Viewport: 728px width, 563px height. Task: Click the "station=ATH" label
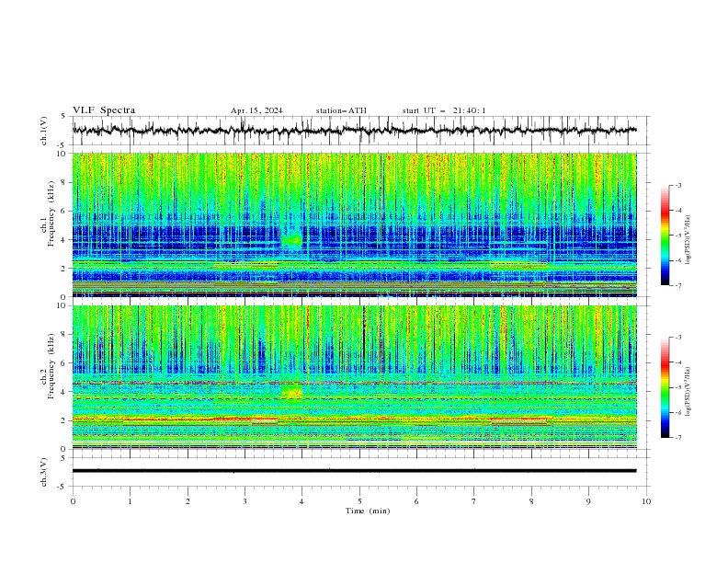(x=341, y=110)
